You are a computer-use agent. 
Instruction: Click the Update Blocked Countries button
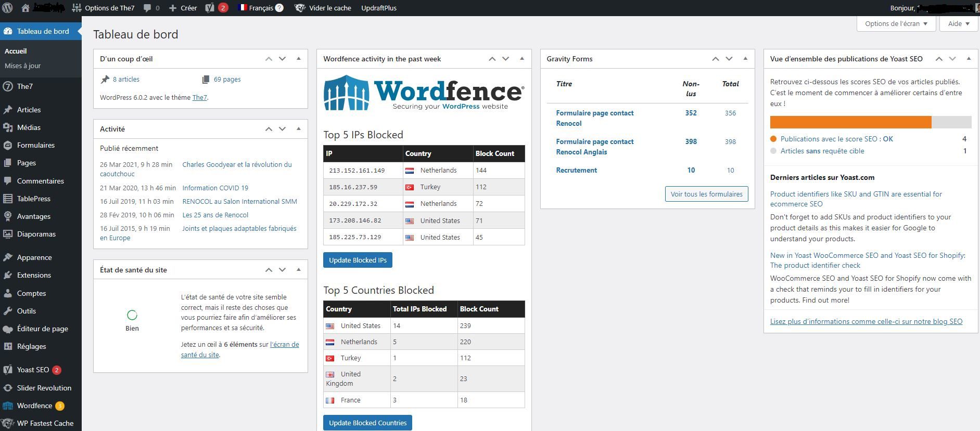tap(367, 423)
